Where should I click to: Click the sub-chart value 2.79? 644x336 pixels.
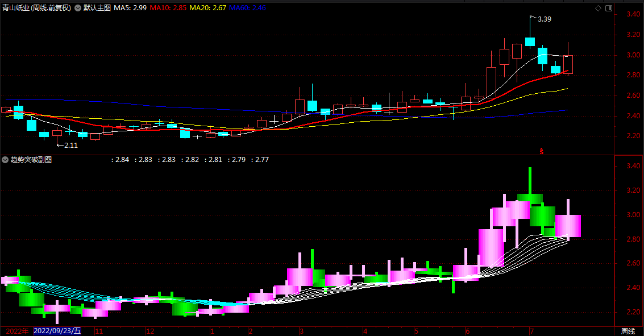click(239, 160)
